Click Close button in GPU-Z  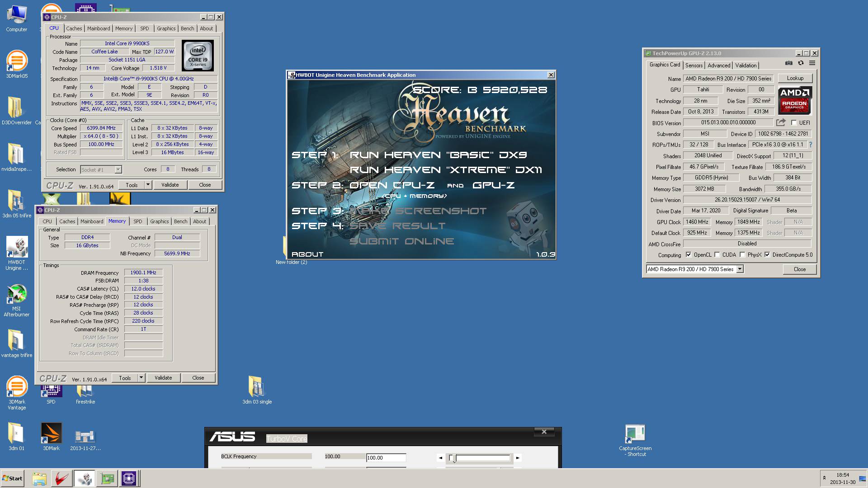(800, 269)
